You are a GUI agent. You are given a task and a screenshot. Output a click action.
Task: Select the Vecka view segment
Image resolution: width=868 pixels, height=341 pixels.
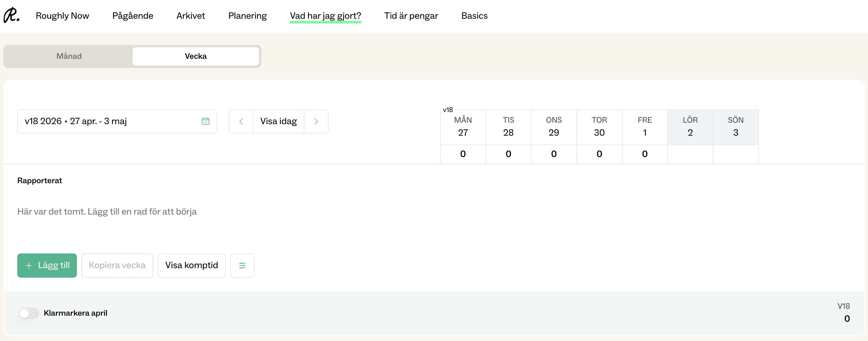(196, 56)
